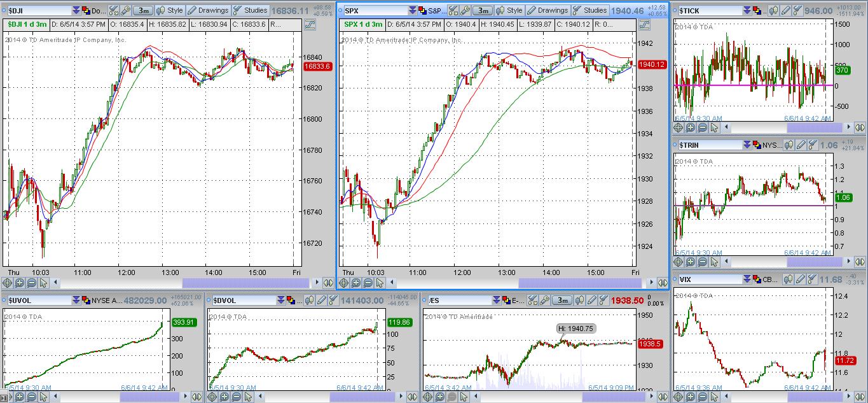Expand the $TICK symbol dropdown arrow
The image size is (868, 403).
point(747,11)
